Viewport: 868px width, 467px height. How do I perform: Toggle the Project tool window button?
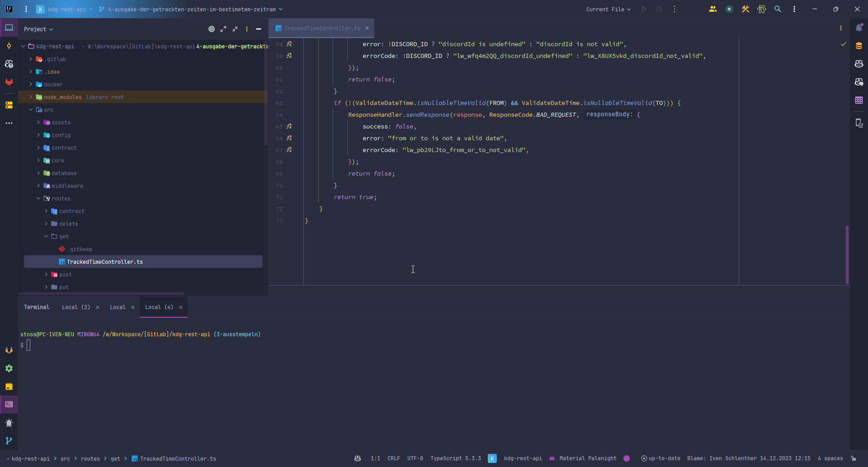(x=9, y=28)
